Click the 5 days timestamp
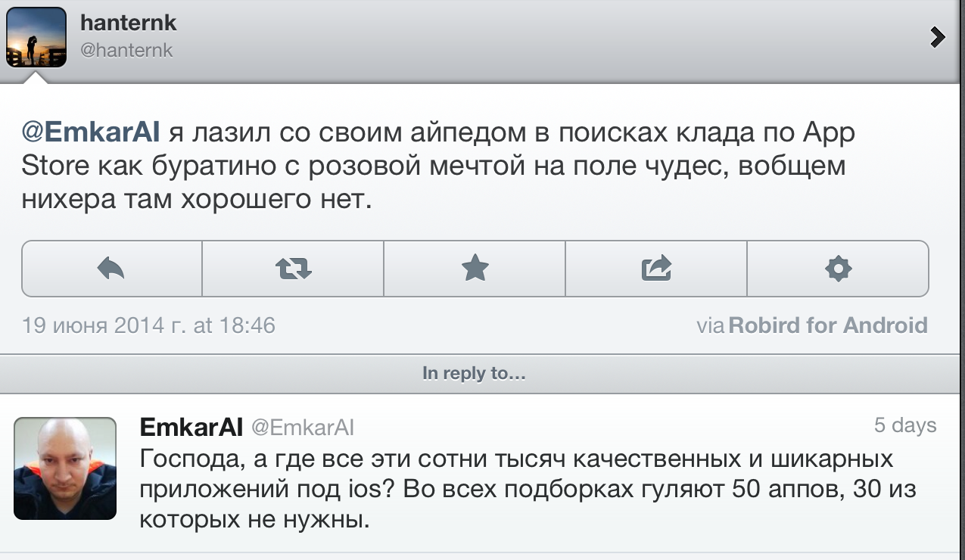The height and width of the screenshot is (560, 965). pos(905,425)
